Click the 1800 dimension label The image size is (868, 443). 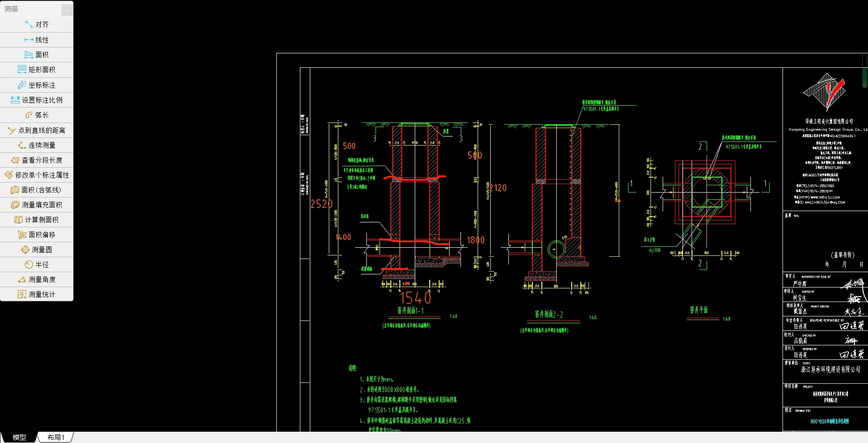click(x=475, y=240)
